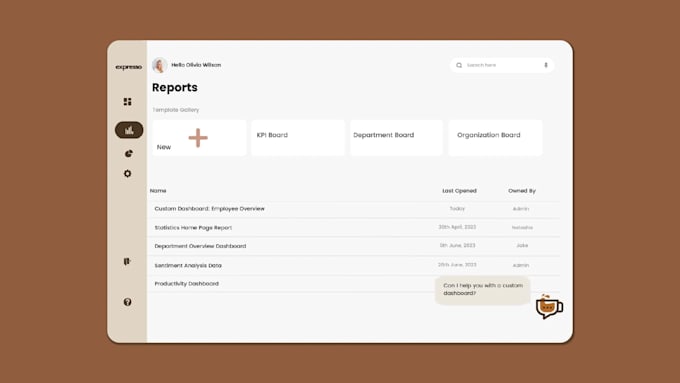The image size is (680, 383).
Task: Open the help question mark icon
Action: (x=128, y=302)
